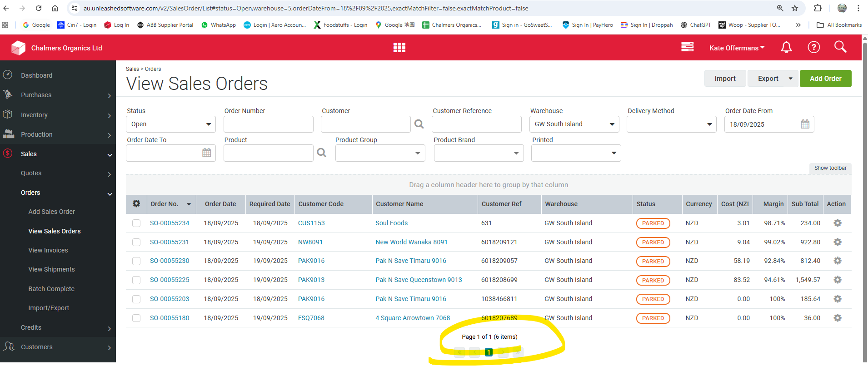
Task: Click the help question mark icon
Action: (x=813, y=47)
